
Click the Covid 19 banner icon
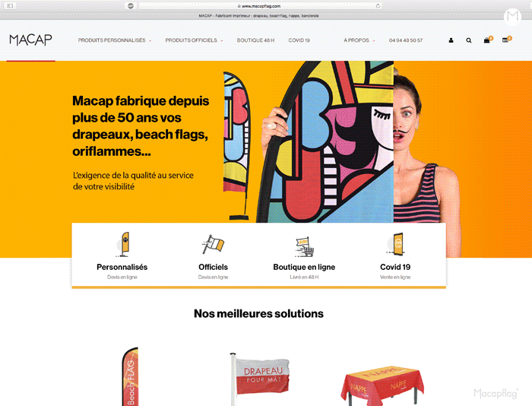click(x=396, y=244)
